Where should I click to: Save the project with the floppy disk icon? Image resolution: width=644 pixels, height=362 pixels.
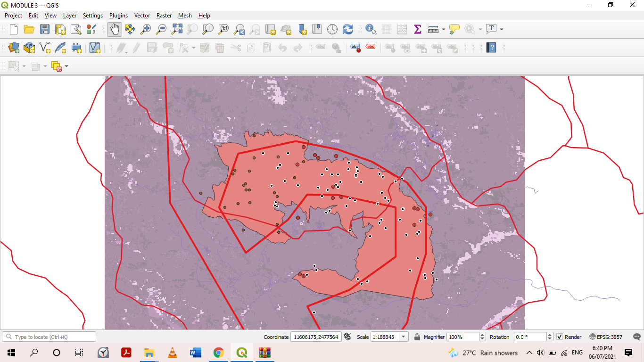coord(45,29)
